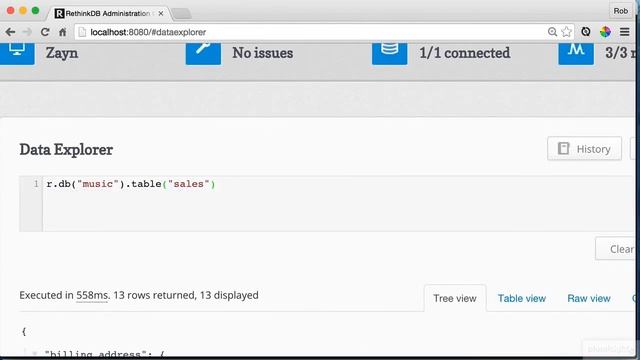The height and width of the screenshot is (360, 640).
Task: Open the browser home icon
Action: point(62,32)
